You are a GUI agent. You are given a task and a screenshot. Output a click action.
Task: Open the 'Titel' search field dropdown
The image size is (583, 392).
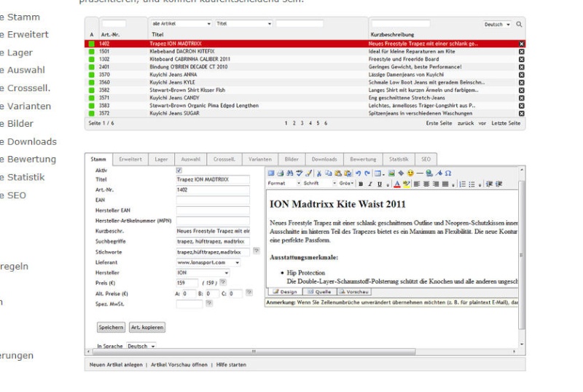(x=244, y=23)
